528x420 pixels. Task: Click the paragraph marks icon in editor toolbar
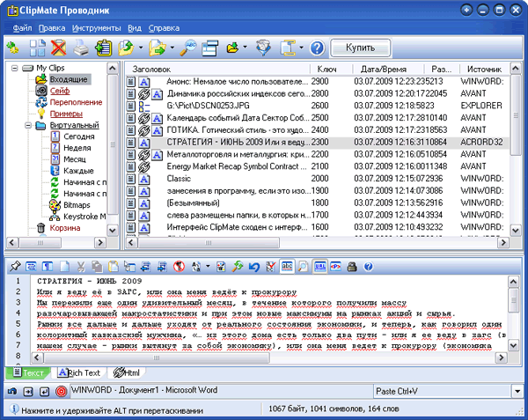(48, 267)
